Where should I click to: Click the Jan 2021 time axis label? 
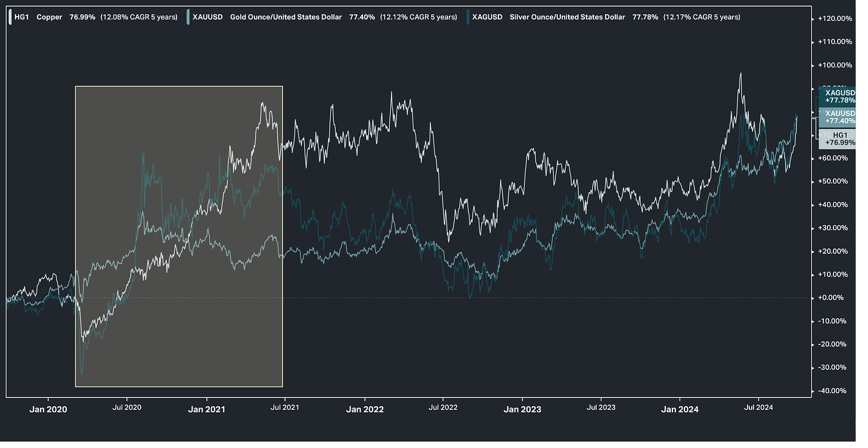(x=207, y=409)
